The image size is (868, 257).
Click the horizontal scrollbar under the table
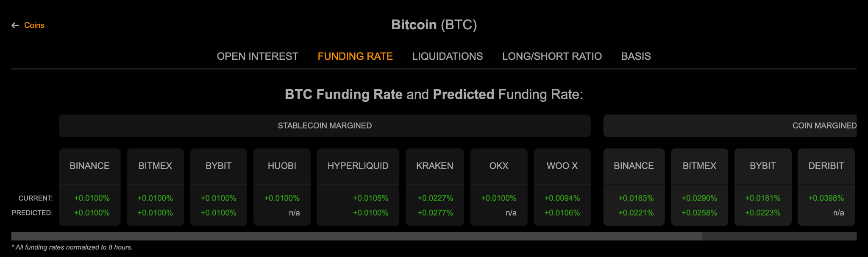pos(356,236)
